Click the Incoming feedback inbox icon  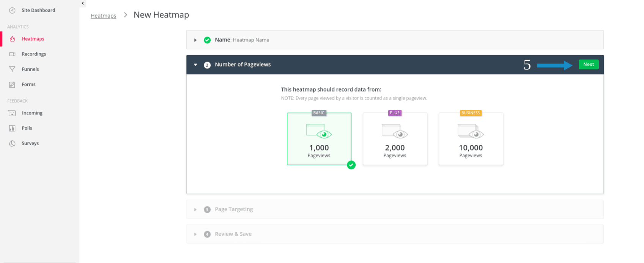(12, 113)
